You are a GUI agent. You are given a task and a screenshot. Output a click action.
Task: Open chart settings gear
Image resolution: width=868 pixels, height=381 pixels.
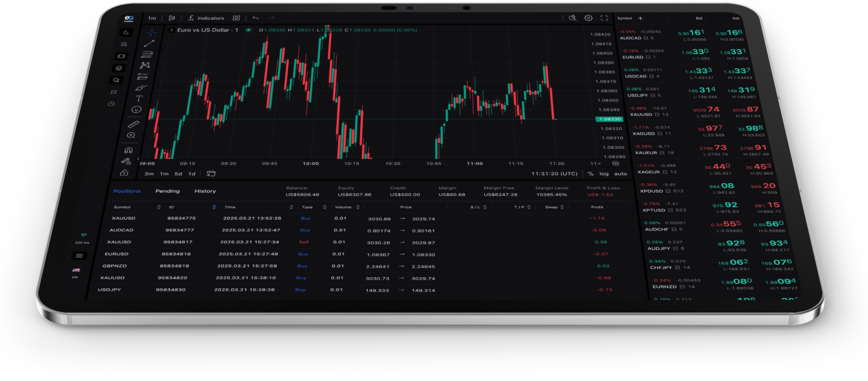(x=588, y=18)
